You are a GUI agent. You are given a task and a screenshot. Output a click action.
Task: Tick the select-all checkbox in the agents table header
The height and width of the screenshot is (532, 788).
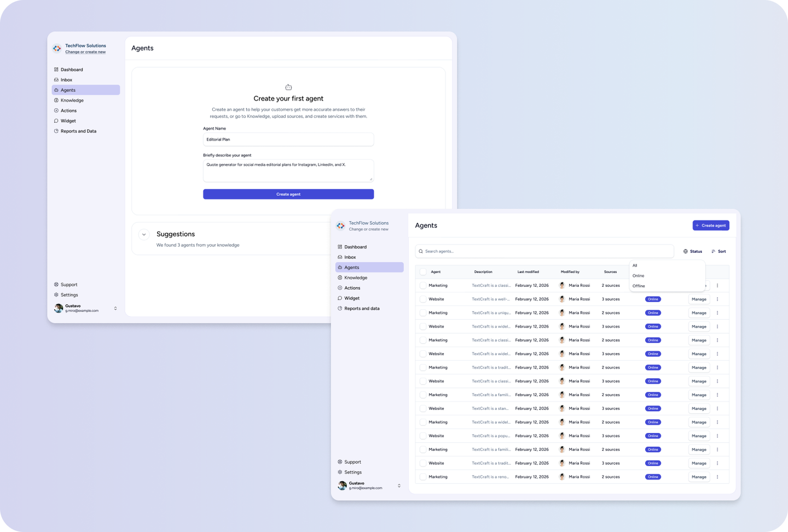[423, 272]
